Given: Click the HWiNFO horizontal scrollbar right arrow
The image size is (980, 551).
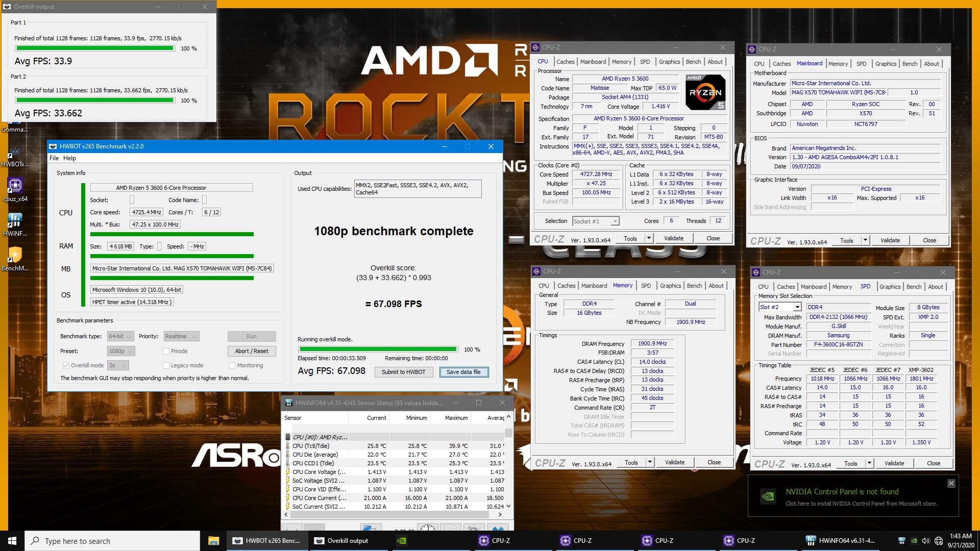Looking at the screenshot, I should coord(500,515).
